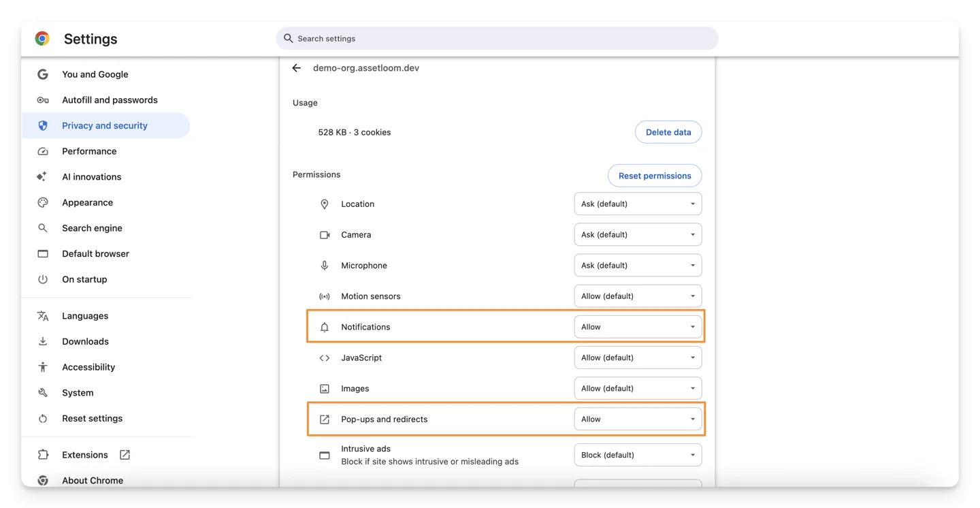Viewport: 980px width, 508px height.
Task: Click the power icon for On startup
Action: tap(43, 279)
